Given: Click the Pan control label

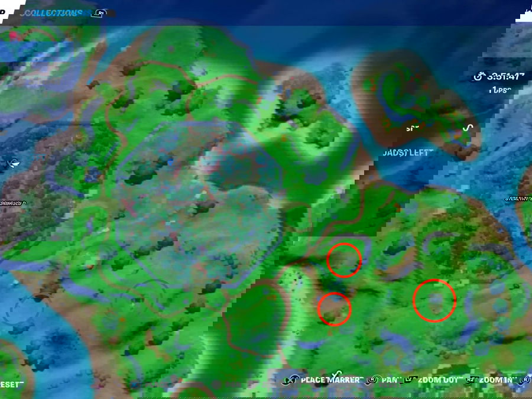Looking at the screenshot, I should point(389,379).
